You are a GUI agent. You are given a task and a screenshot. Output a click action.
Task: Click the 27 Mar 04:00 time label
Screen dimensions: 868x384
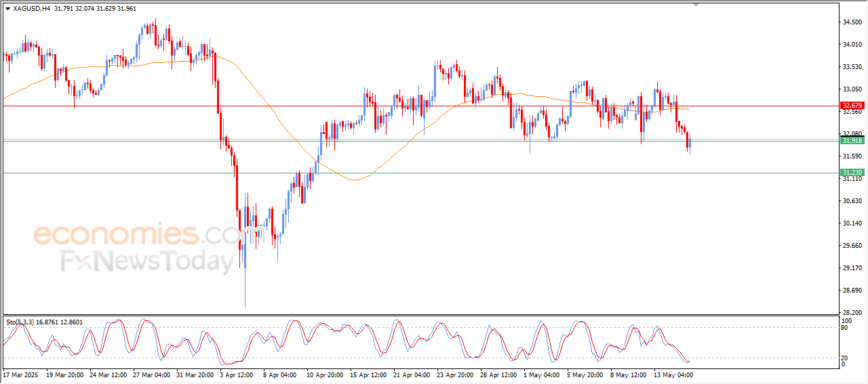(x=151, y=374)
